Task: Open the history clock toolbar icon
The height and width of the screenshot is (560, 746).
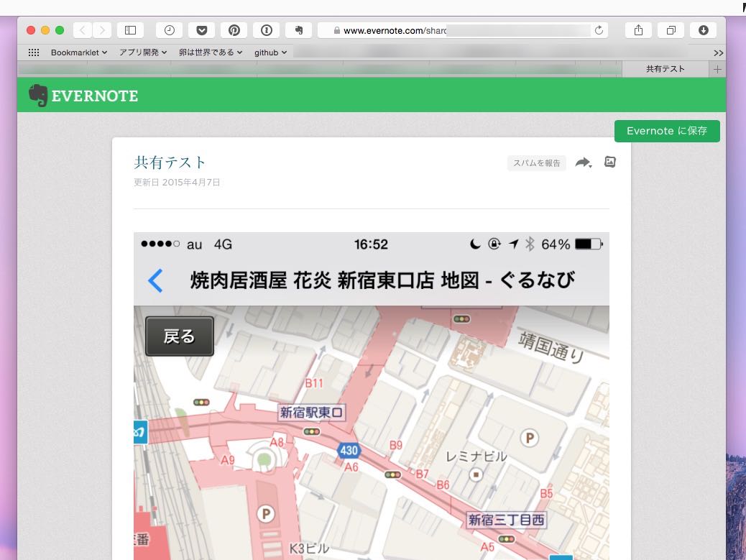Action: (x=170, y=30)
